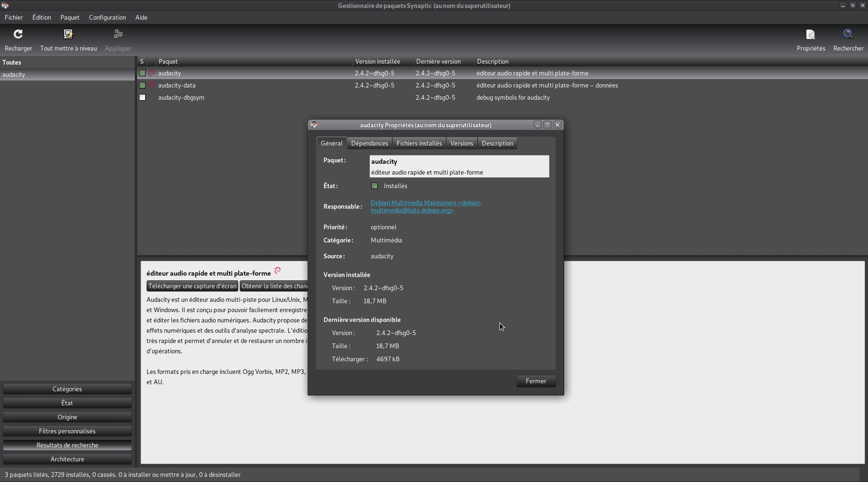Click the Tout mettre à niveau icon
The width and height of the screenshot is (868, 482).
(68, 34)
